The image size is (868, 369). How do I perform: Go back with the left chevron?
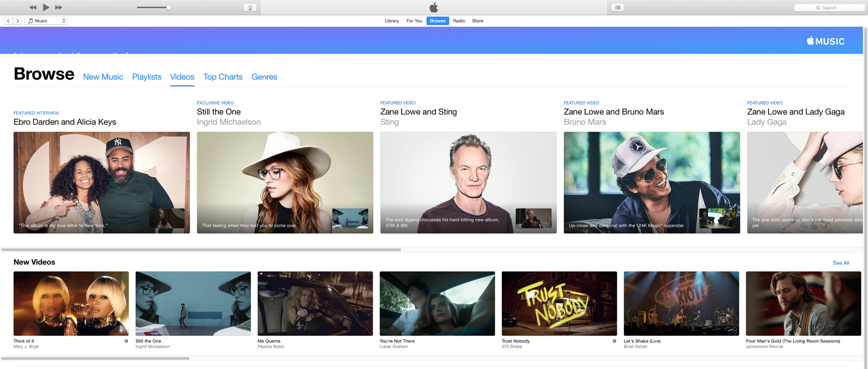pyautogui.click(x=9, y=21)
